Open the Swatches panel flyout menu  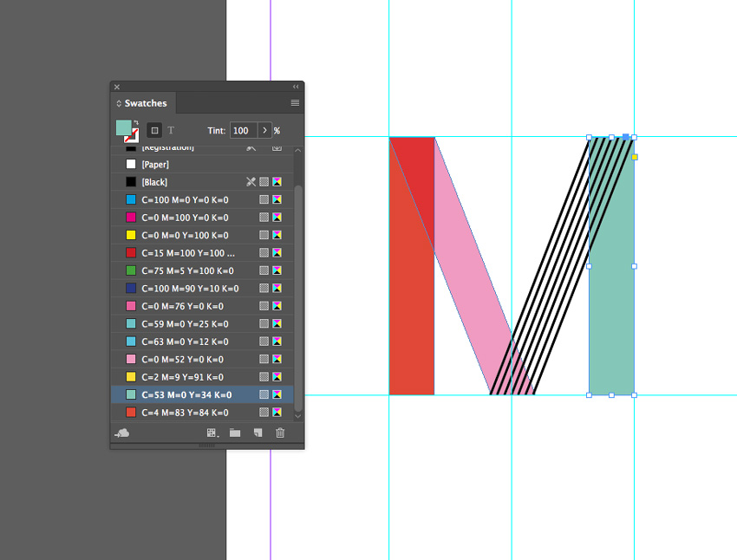[295, 103]
